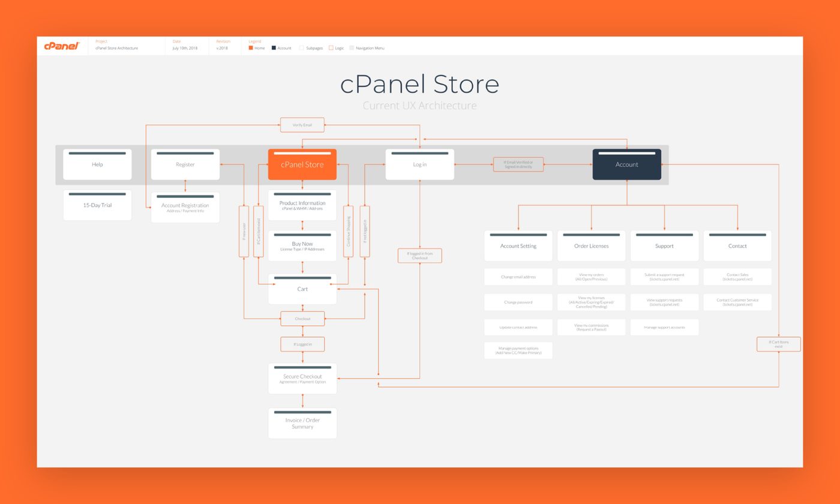This screenshot has height=504, width=840.
Task: Click the dark Account legend swatch
Action: (x=274, y=48)
